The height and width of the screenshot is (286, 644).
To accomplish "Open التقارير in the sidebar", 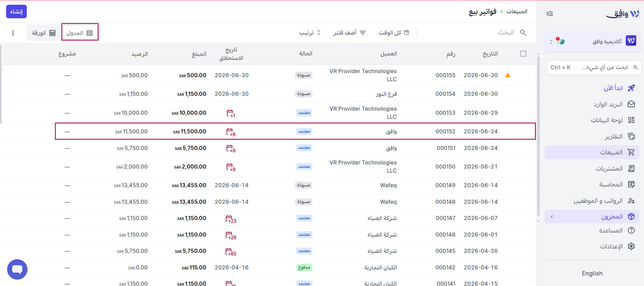I will tap(592, 136).
